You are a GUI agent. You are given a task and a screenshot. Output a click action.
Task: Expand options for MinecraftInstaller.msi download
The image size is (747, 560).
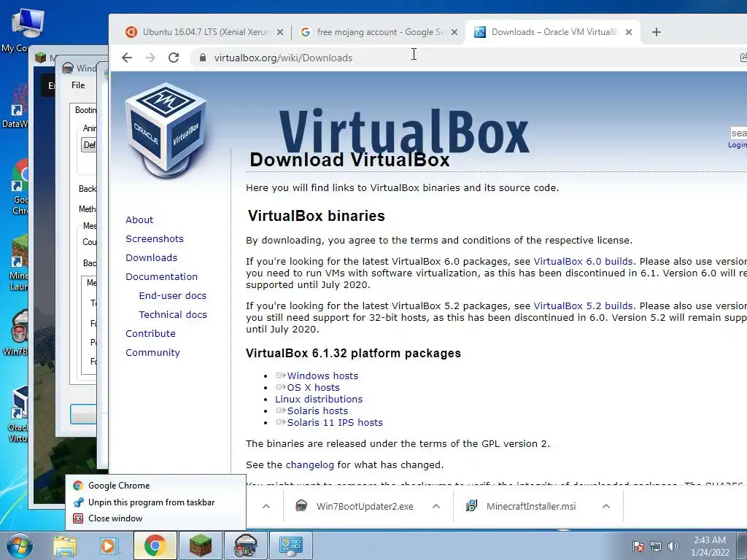[x=606, y=506]
